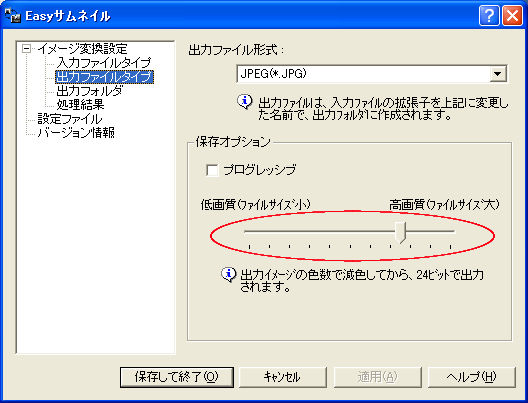The width and height of the screenshot is (528, 403).
Task: Select 入力ファイルタイプ in the tree
Action: [104, 63]
